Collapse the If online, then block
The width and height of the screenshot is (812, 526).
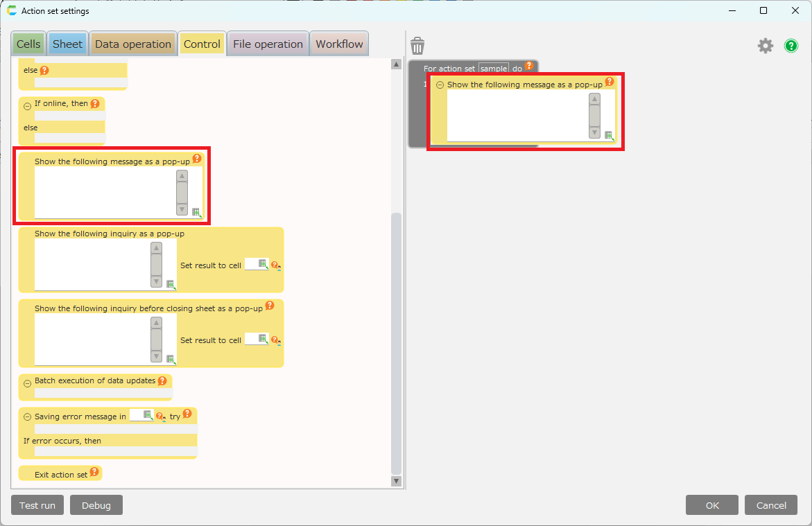click(28, 106)
